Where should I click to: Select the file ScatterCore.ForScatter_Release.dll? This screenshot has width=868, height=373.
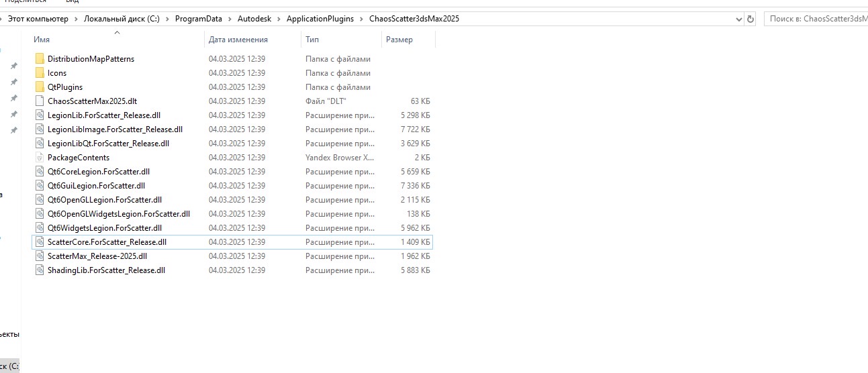click(x=107, y=242)
